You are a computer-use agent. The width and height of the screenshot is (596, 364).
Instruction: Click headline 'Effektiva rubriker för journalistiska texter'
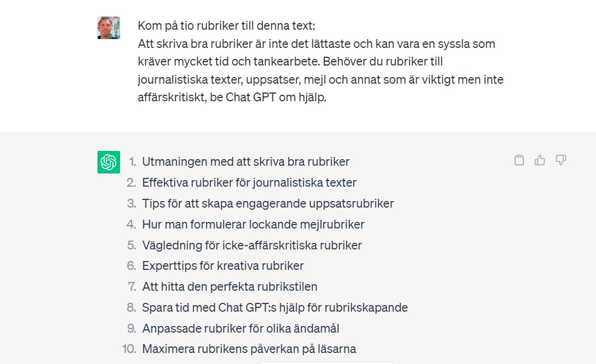(250, 183)
